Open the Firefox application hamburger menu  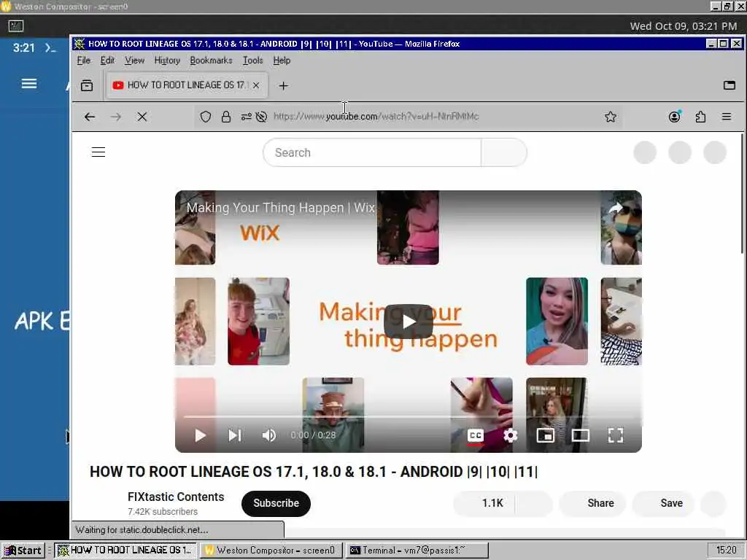click(727, 117)
